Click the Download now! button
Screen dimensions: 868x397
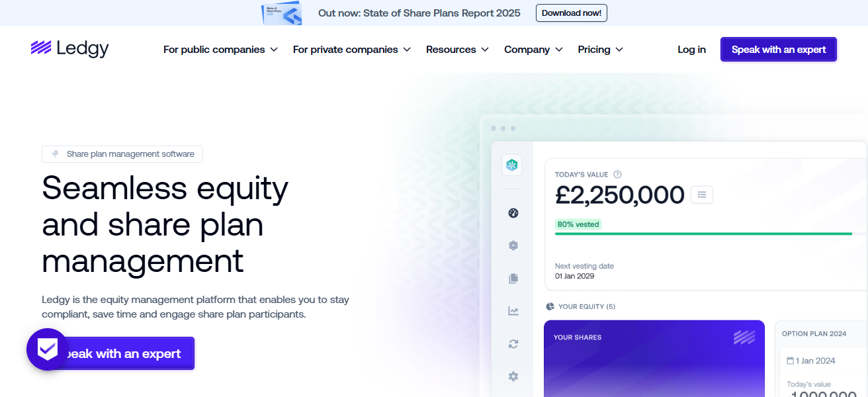tap(571, 13)
